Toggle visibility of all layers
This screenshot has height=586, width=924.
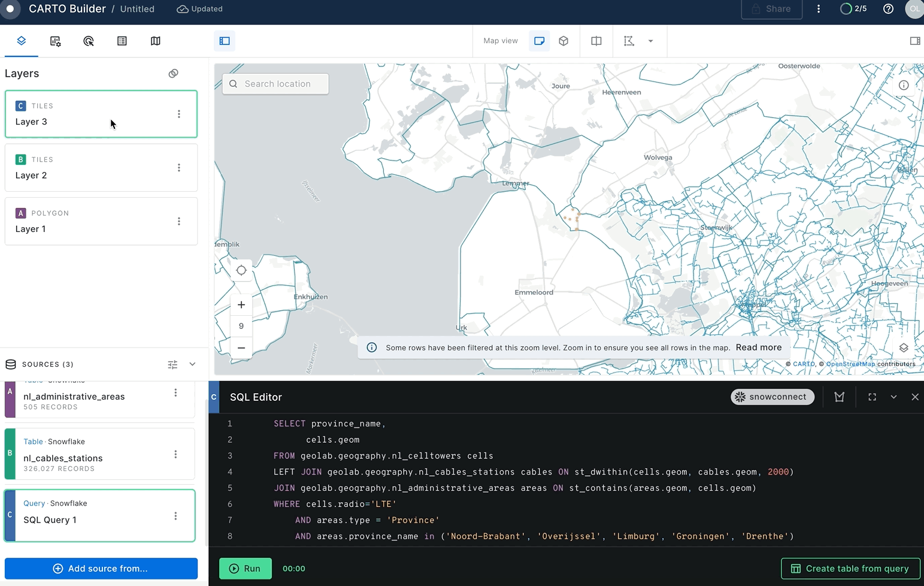coord(174,73)
